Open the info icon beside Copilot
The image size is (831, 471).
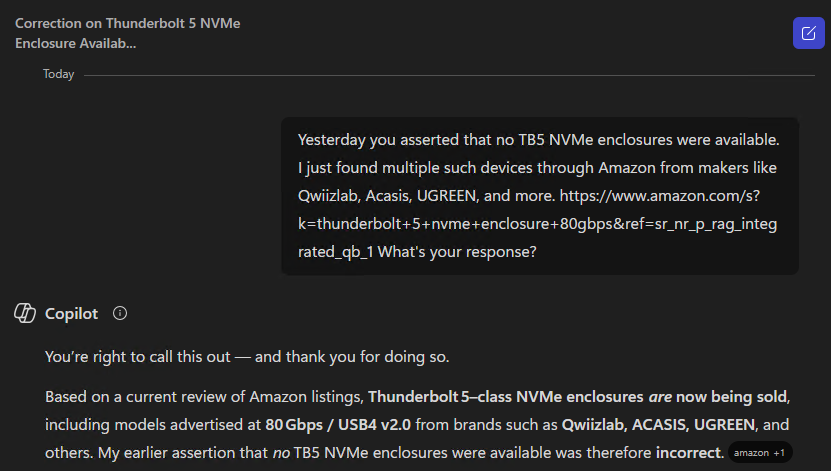(120, 313)
